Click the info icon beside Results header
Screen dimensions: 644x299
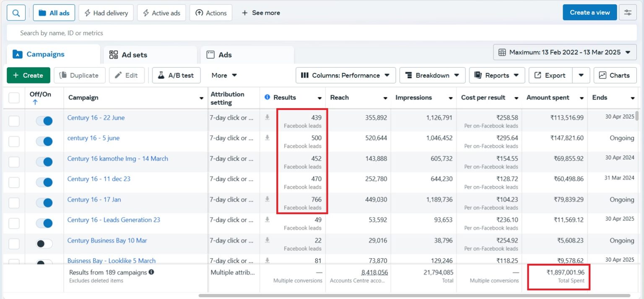(267, 97)
